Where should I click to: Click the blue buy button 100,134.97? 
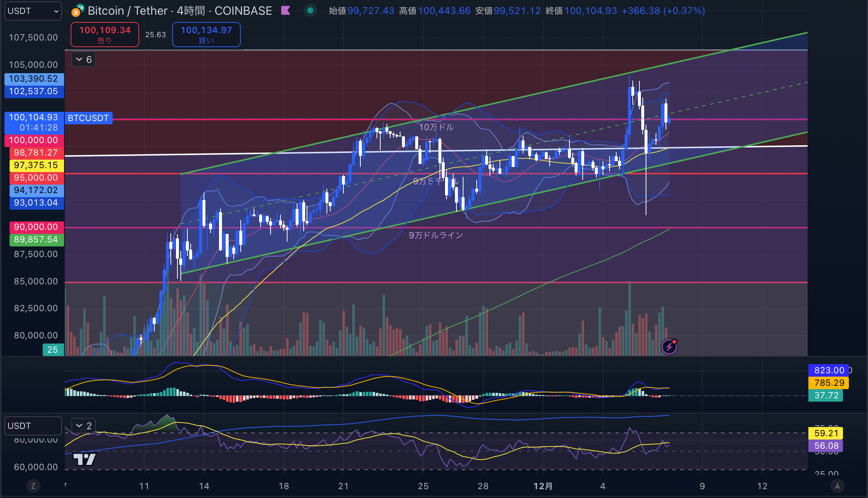click(x=207, y=35)
